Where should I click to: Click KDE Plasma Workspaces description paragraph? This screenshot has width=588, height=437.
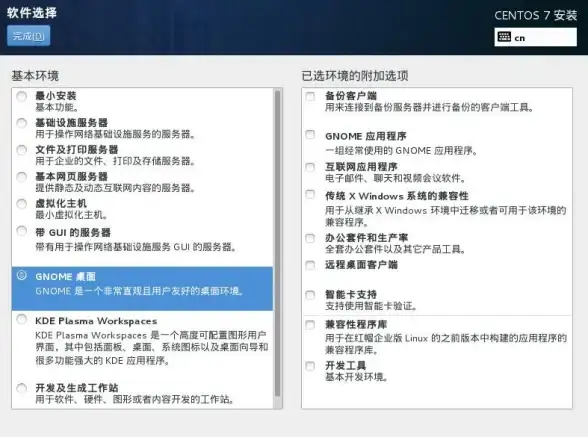click(x=152, y=348)
